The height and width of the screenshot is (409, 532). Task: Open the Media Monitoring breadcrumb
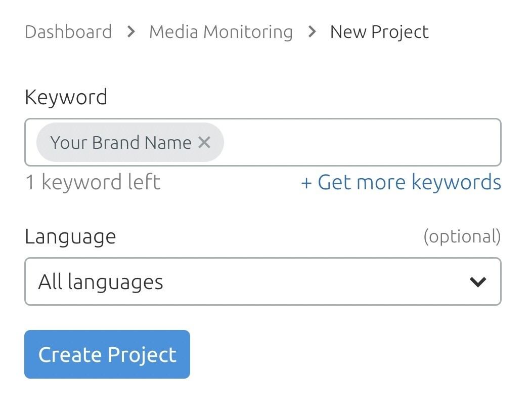[221, 32]
